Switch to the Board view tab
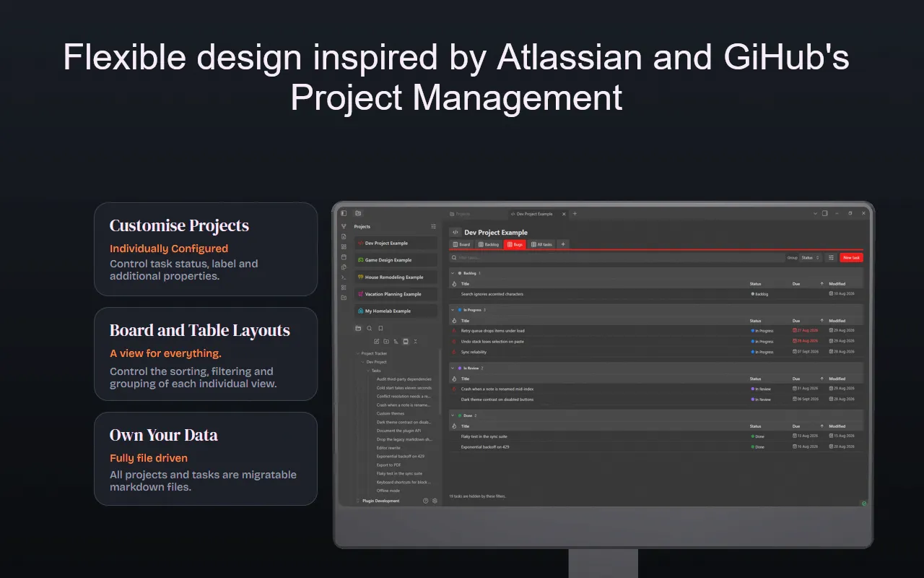 click(461, 244)
